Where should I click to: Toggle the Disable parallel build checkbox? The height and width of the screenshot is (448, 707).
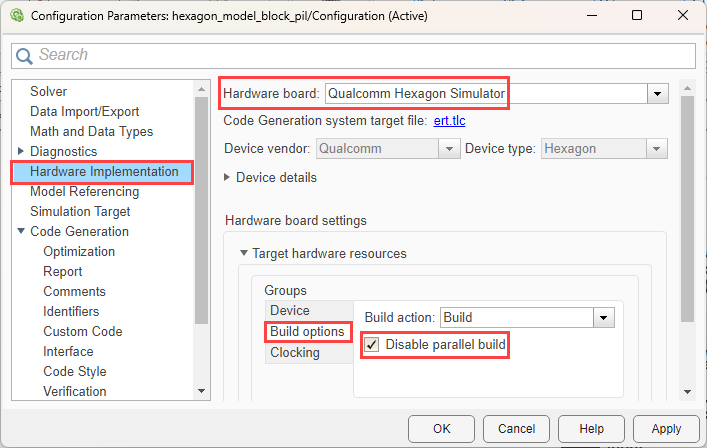click(x=372, y=345)
